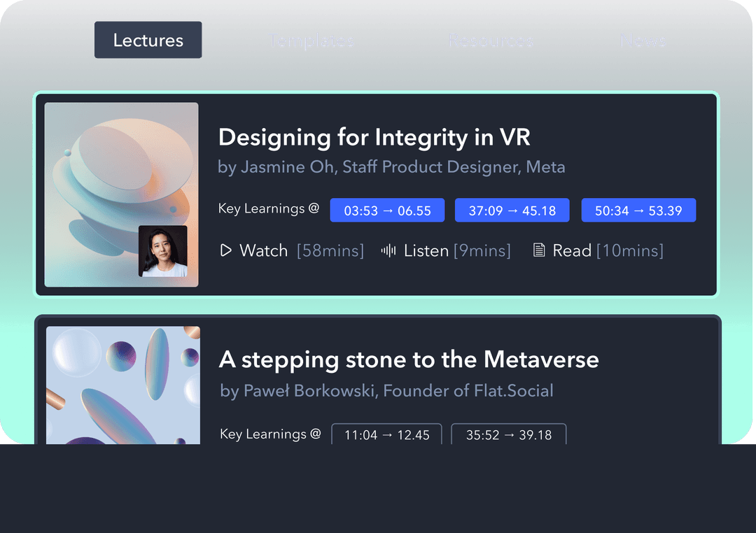Click the Watch play icon
The height and width of the screenshot is (533, 756).
click(225, 250)
